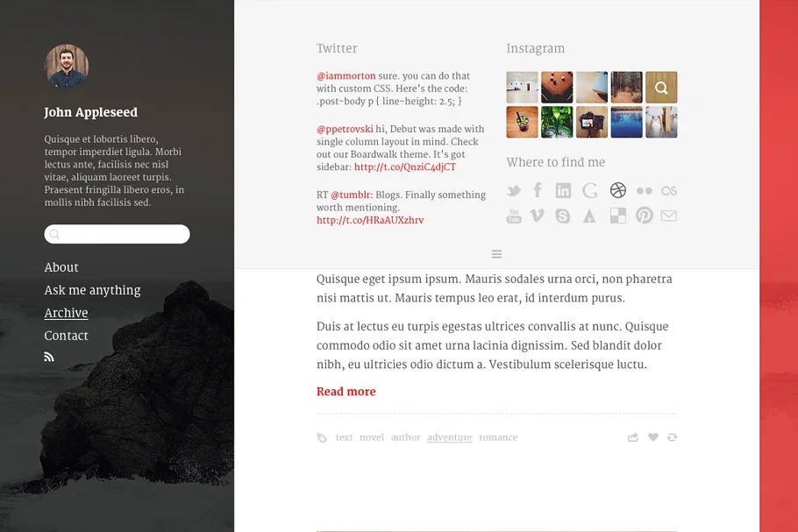This screenshot has height=532, width=798.
Task: Click the YouTube icon
Action: pyautogui.click(x=514, y=216)
